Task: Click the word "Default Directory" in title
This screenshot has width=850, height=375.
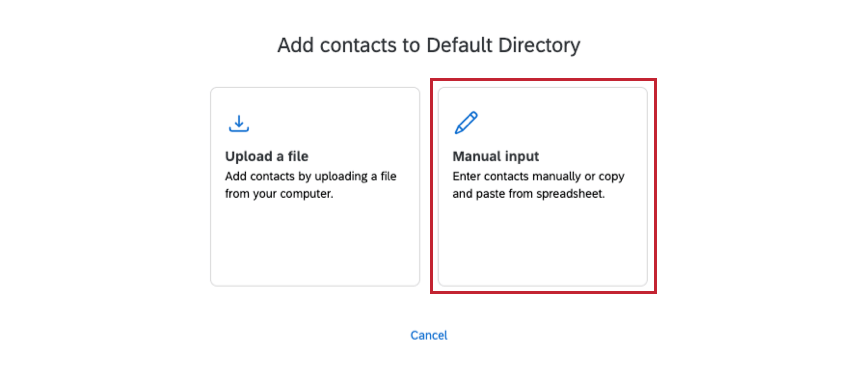Action: click(x=504, y=46)
